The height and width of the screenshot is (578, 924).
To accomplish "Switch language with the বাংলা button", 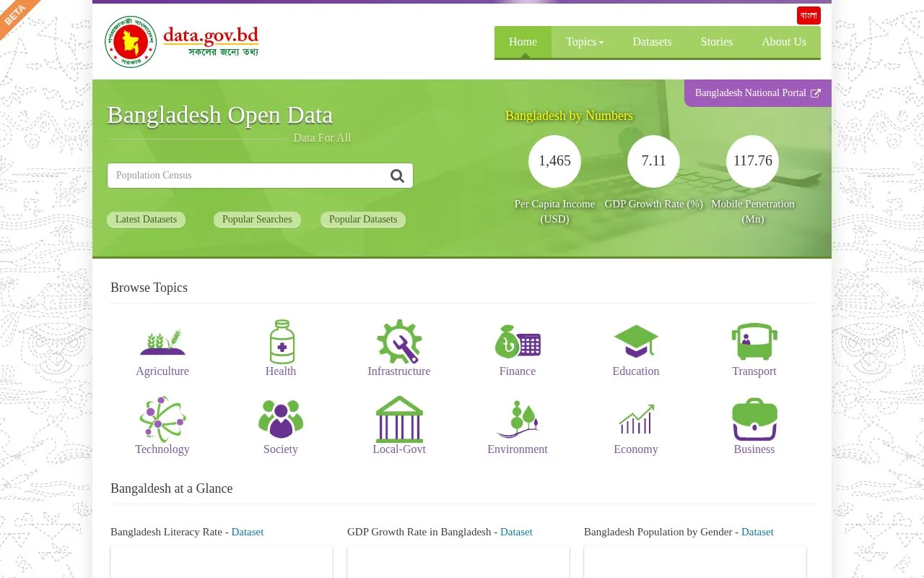I will pyautogui.click(x=808, y=15).
